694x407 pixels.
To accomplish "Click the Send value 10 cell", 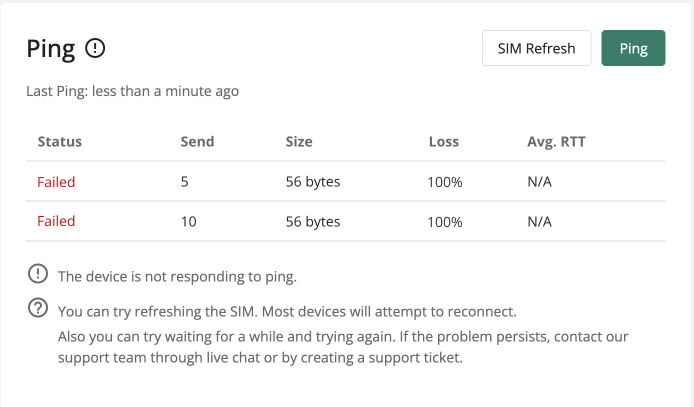I will [188, 221].
